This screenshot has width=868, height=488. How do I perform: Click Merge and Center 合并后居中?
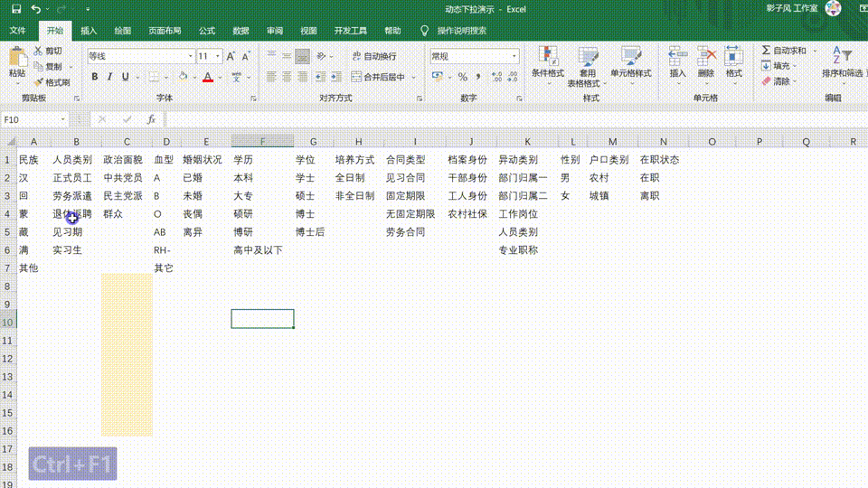click(379, 77)
